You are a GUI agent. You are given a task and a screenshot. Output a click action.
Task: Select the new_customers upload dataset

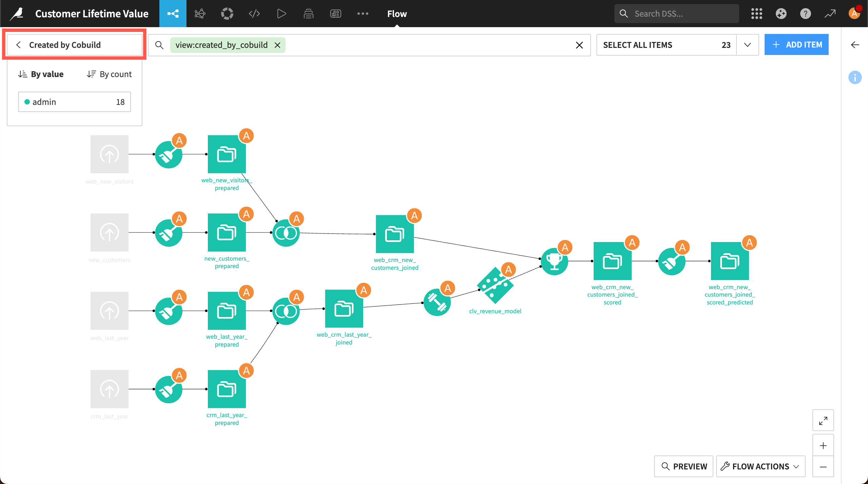pos(110,232)
